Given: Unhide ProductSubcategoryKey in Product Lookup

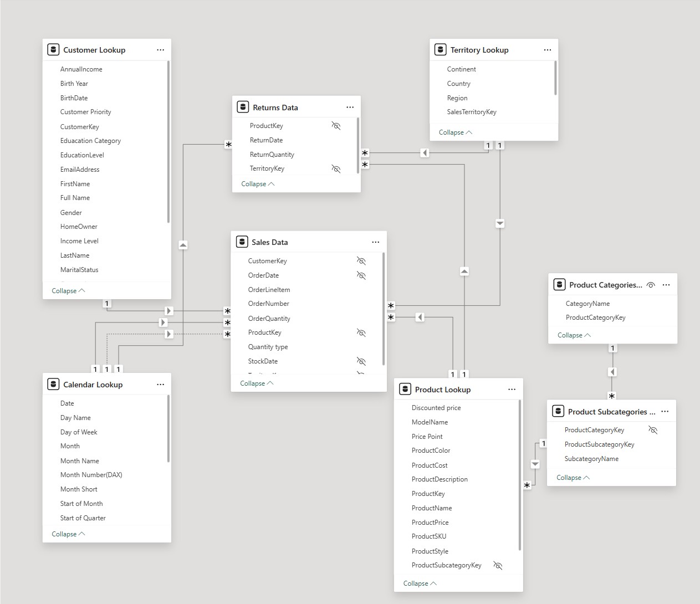Looking at the screenshot, I should coord(498,565).
